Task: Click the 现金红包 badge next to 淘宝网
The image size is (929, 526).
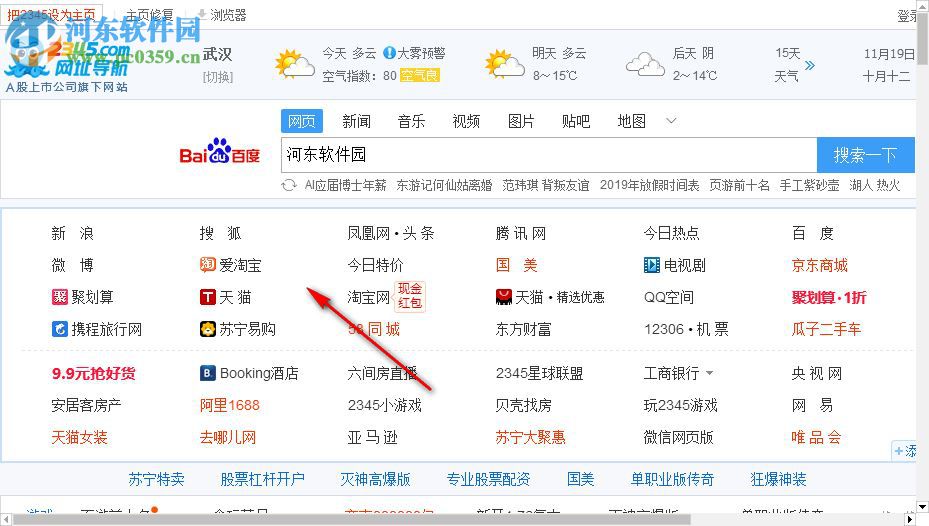Action: click(x=409, y=296)
